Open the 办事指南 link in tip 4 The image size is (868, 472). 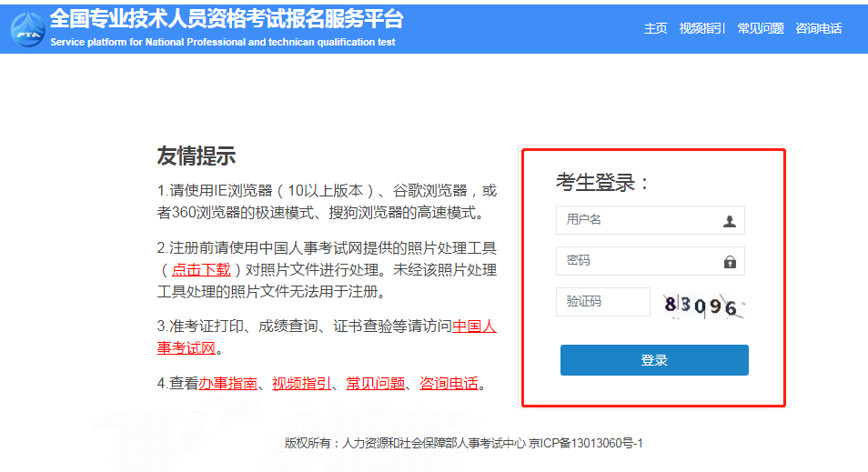coord(227,383)
